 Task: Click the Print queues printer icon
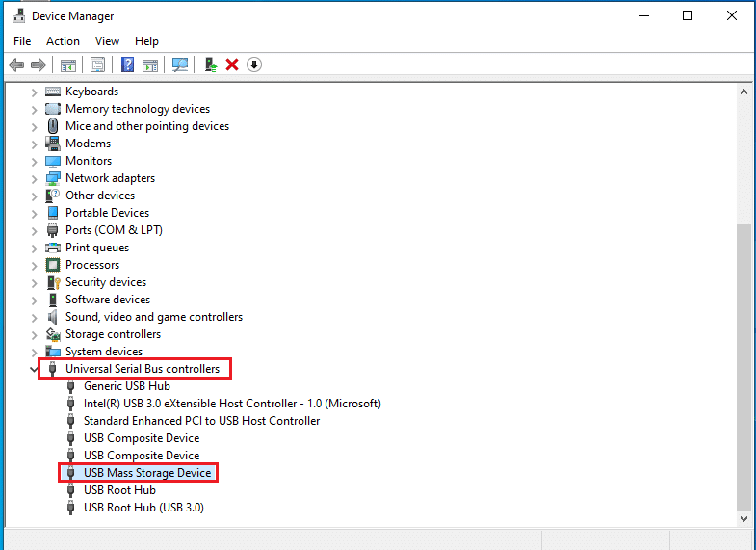coord(53,248)
